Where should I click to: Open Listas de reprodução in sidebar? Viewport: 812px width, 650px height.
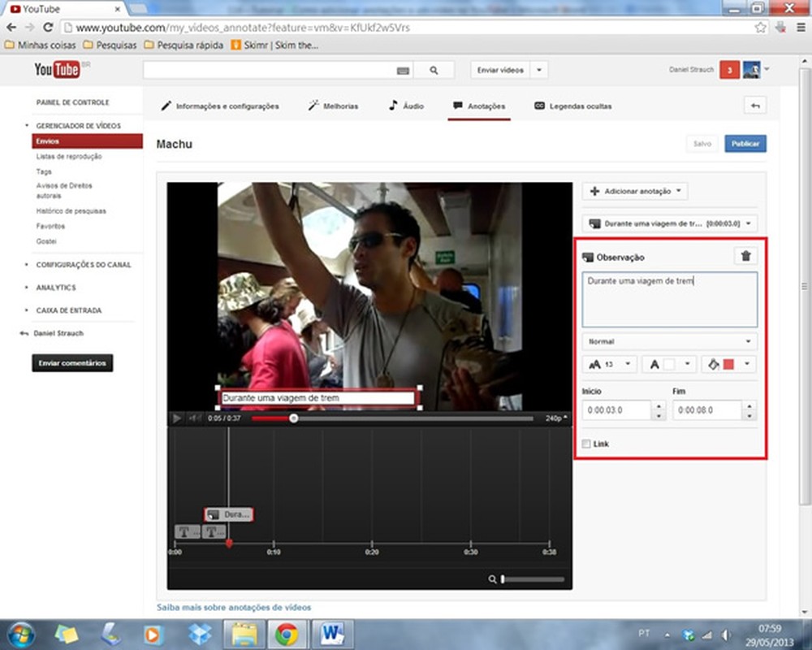coord(69,156)
